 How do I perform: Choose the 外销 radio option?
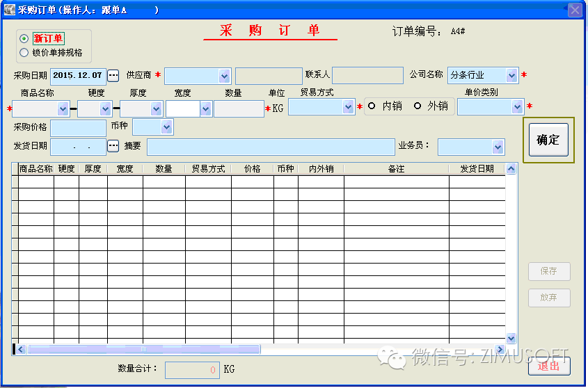[418, 106]
